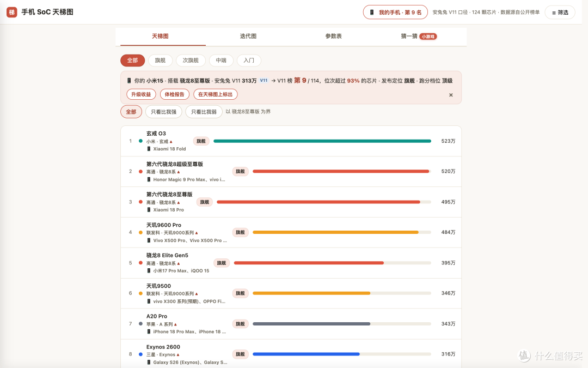Click the orange score bar for 天玑9600 Pro

tap(335, 232)
